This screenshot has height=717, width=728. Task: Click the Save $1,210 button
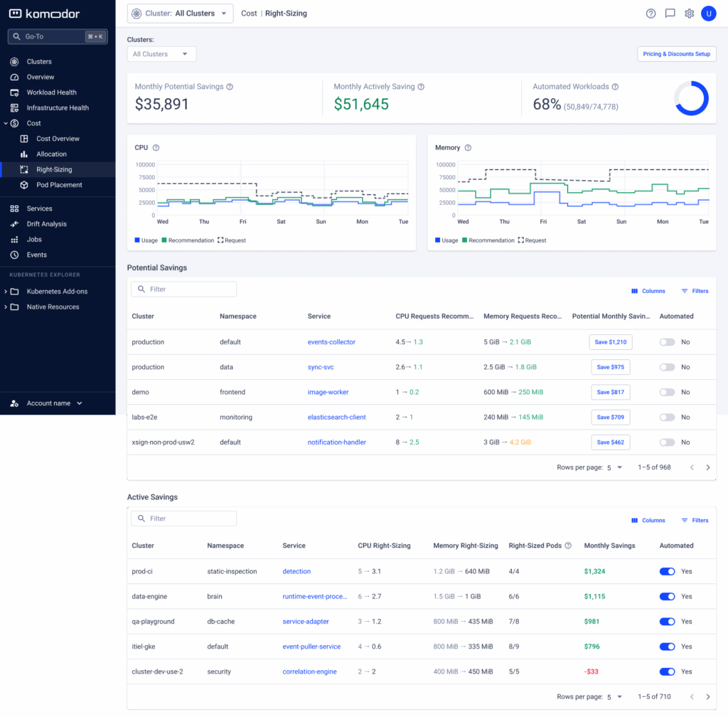(611, 342)
